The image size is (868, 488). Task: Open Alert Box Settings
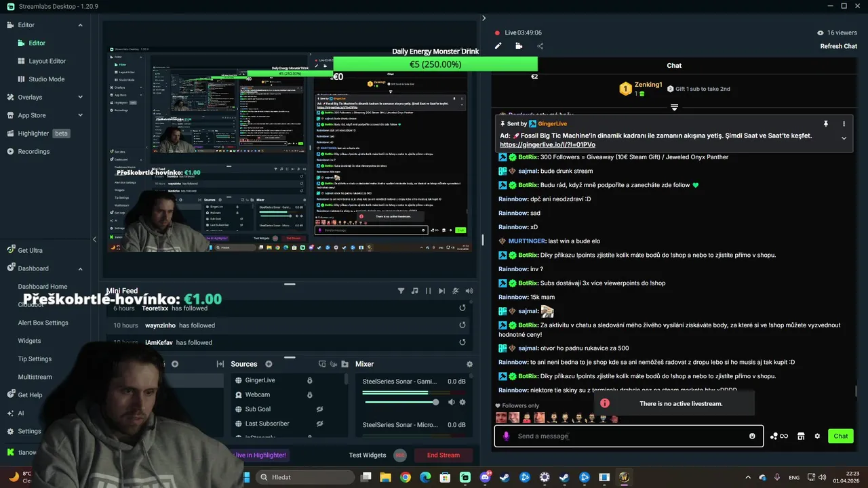pos(43,323)
